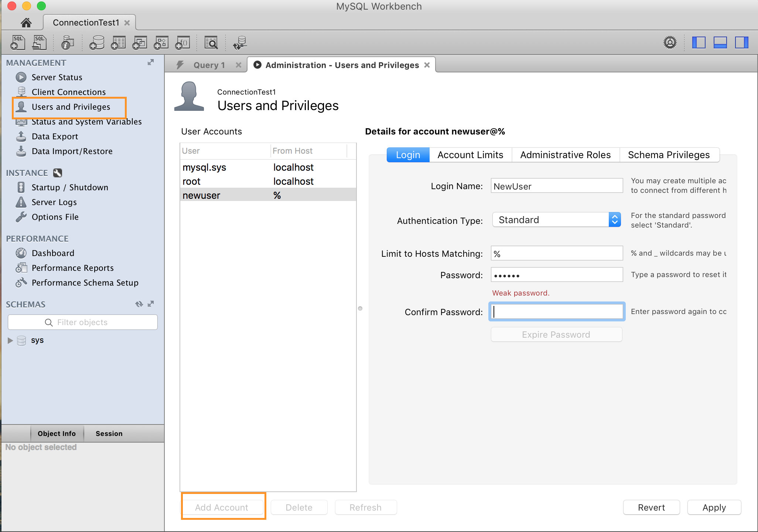
Task: Open Server Logs
Action: (x=54, y=202)
